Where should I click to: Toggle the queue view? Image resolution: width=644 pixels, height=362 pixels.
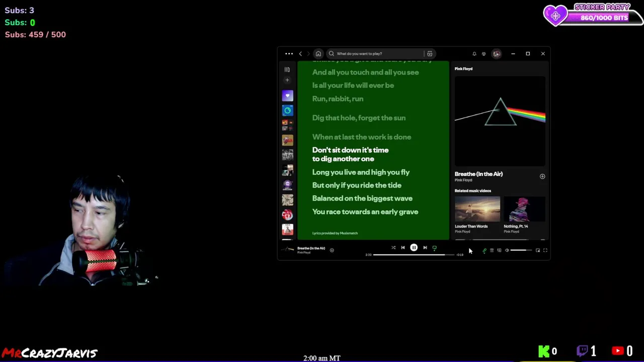[492, 250]
